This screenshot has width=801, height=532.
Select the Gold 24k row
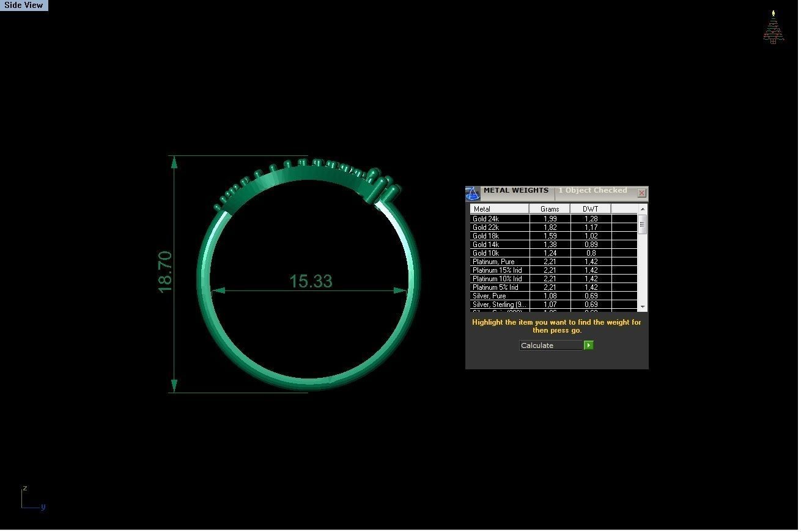coord(554,218)
